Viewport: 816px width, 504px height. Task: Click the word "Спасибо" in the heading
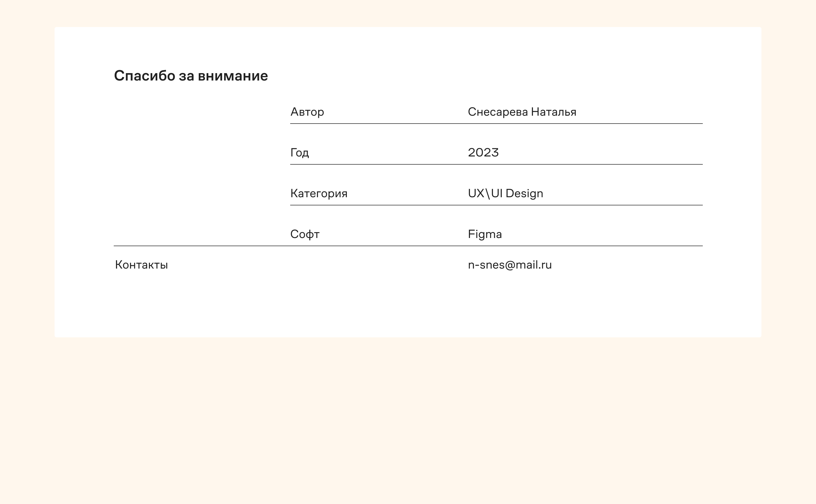[144, 76]
